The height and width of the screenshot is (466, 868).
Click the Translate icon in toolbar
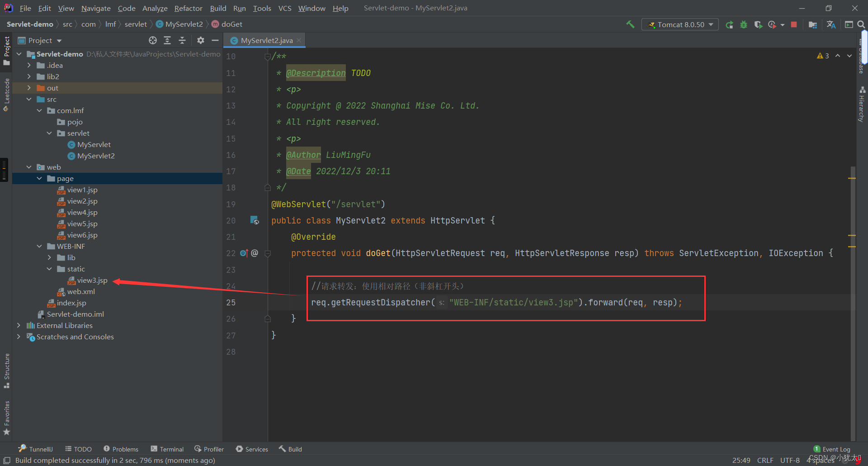coord(831,24)
